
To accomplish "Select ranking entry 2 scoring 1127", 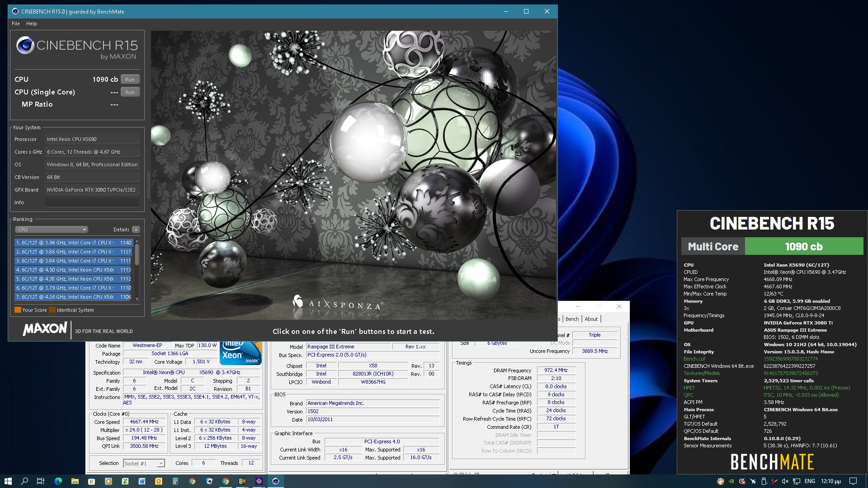I will tap(74, 252).
